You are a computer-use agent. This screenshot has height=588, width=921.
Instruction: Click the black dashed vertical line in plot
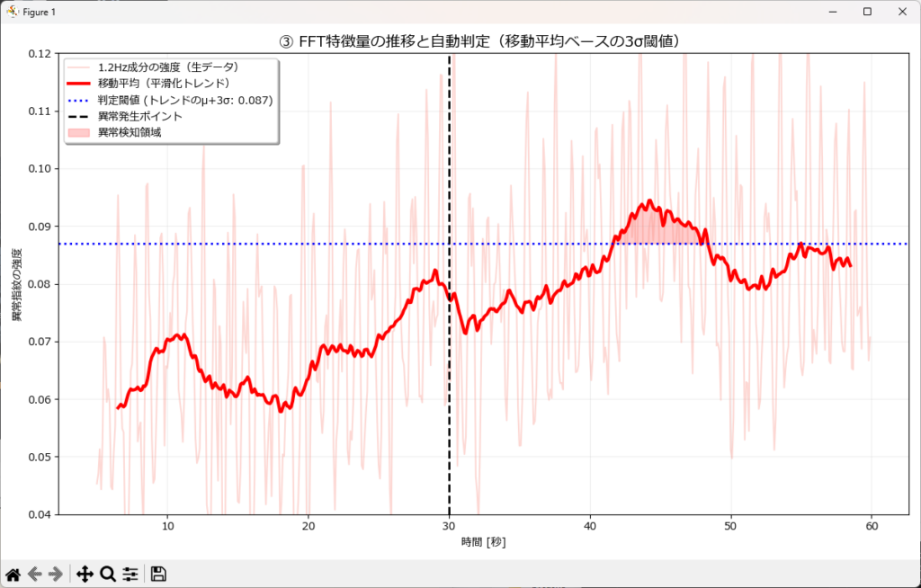[449, 405]
